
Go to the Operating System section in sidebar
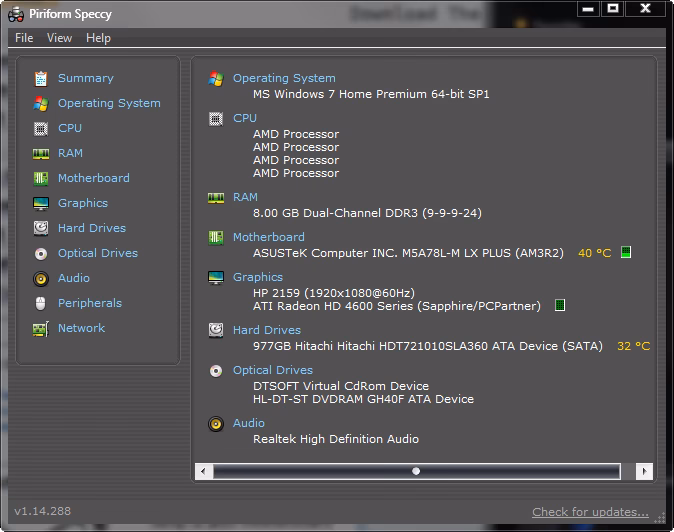(x=109, y=103)
